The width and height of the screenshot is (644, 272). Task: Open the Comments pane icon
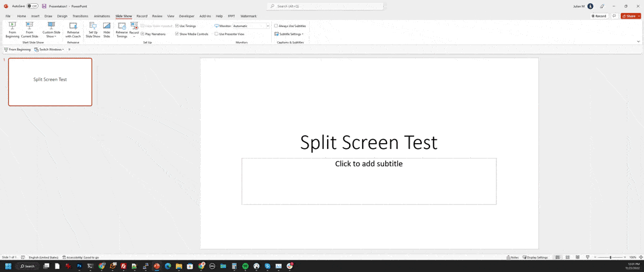[614, 16]
